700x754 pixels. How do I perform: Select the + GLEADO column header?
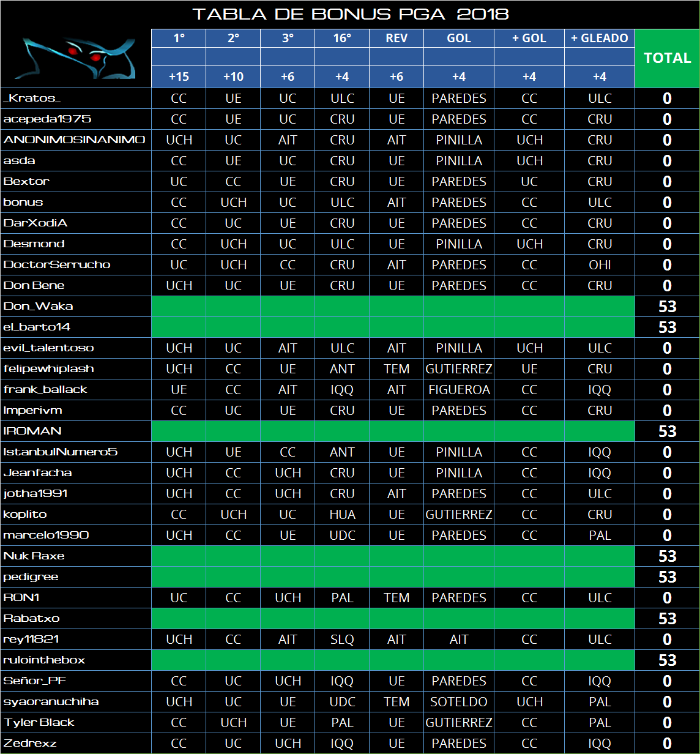[x=600, y=38]
